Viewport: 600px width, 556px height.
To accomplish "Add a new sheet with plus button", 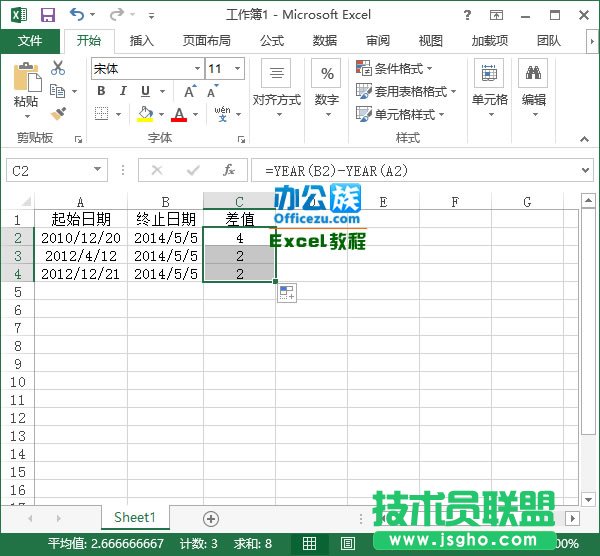I will pyautogui.click(x=211, y=519).
